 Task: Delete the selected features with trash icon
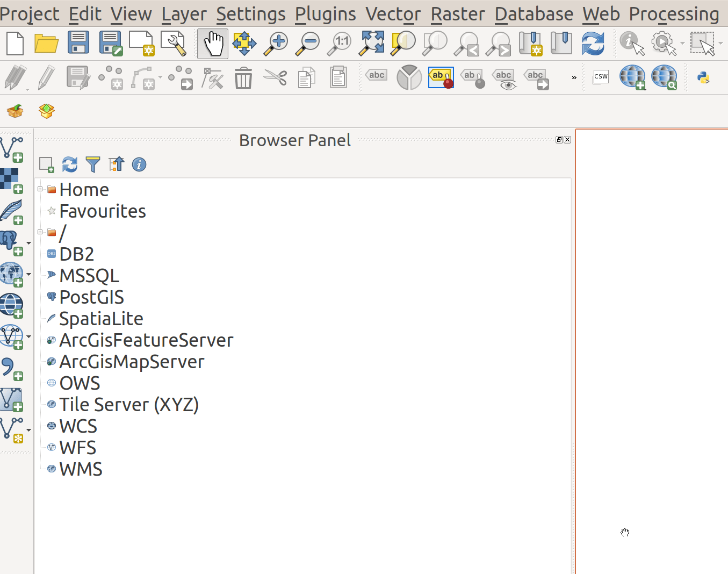(x=243, y=77)
